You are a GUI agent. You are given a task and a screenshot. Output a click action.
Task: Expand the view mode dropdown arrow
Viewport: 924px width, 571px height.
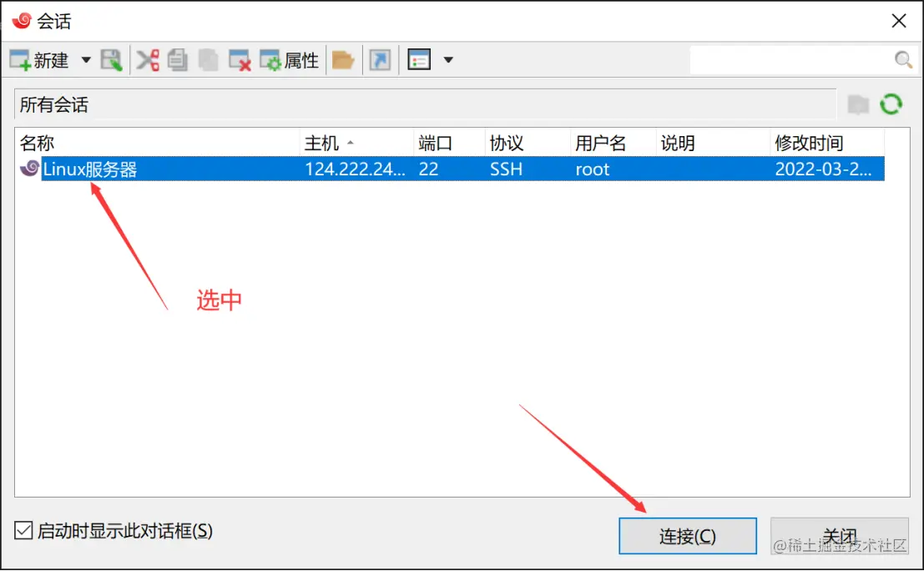click(x=448, y=60)
